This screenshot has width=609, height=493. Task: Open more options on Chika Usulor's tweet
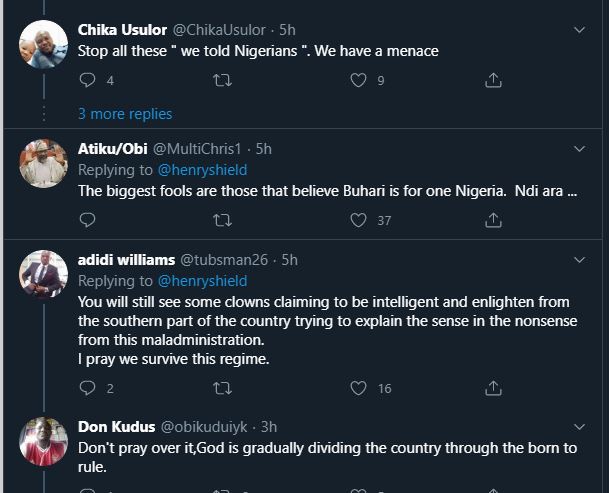(580, 30)
